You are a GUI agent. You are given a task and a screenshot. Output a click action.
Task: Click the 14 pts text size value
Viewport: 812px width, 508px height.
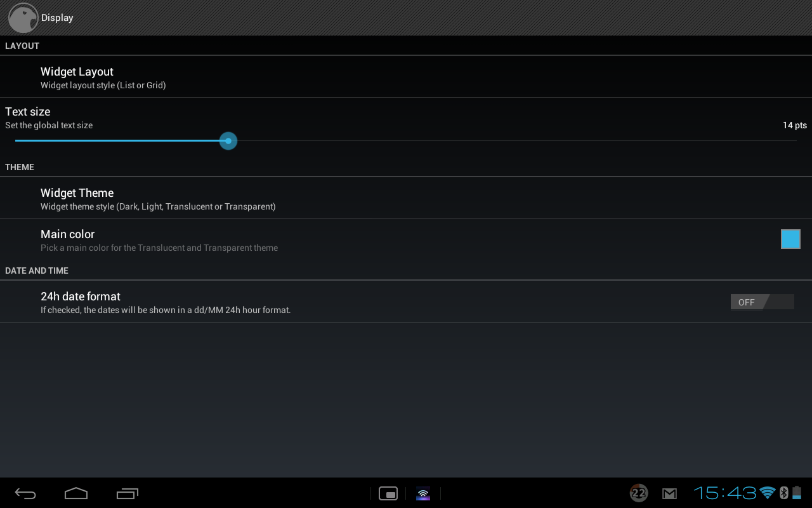[795, 125]
